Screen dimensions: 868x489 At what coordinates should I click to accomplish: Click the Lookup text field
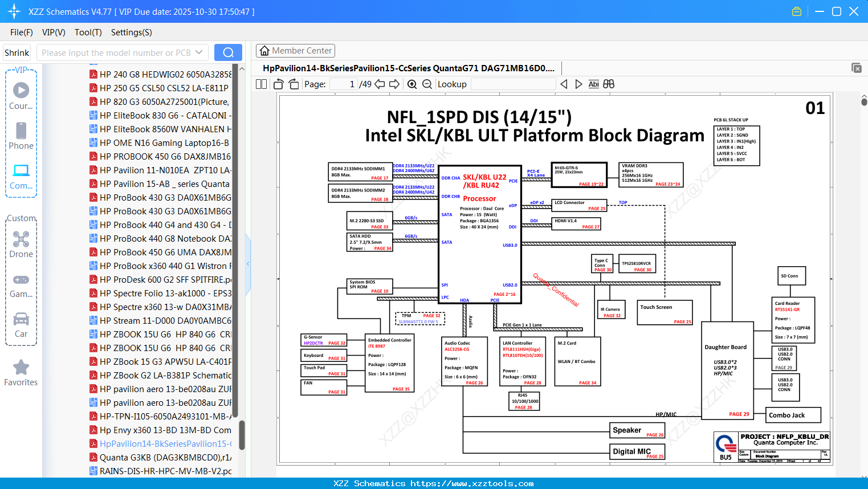point(513,84)
